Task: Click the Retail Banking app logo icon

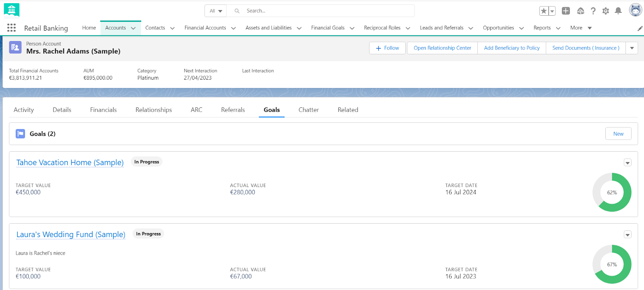Action: pyautogui.click(x=12, y=10)
